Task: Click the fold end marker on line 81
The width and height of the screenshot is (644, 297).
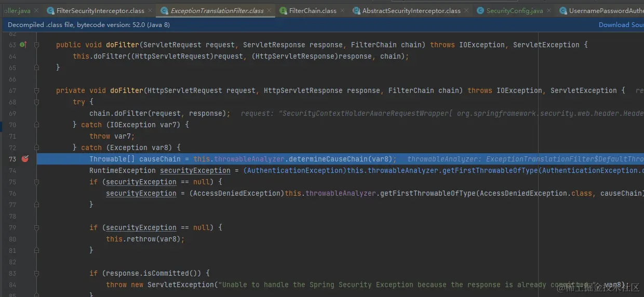Action: tap(37, 250)
